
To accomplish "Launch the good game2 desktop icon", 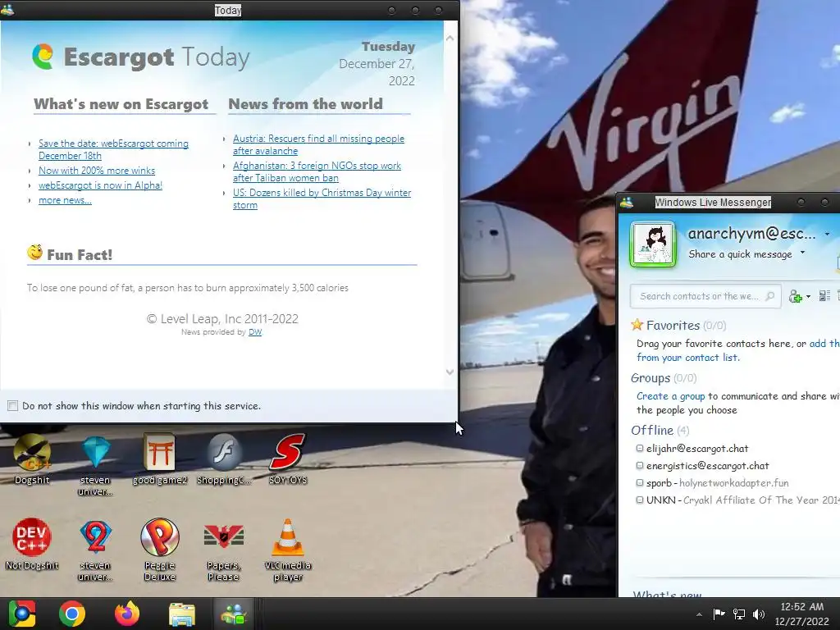I will click(160, 459).
